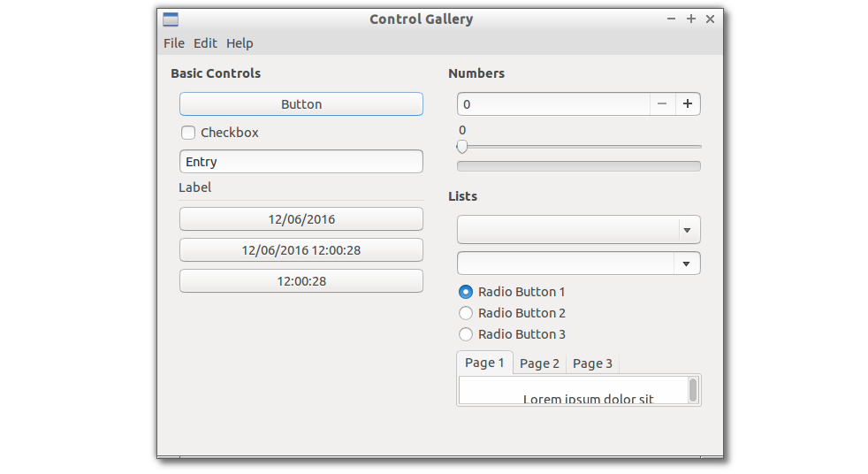Click the editable combo box text area

click(565, 264)
